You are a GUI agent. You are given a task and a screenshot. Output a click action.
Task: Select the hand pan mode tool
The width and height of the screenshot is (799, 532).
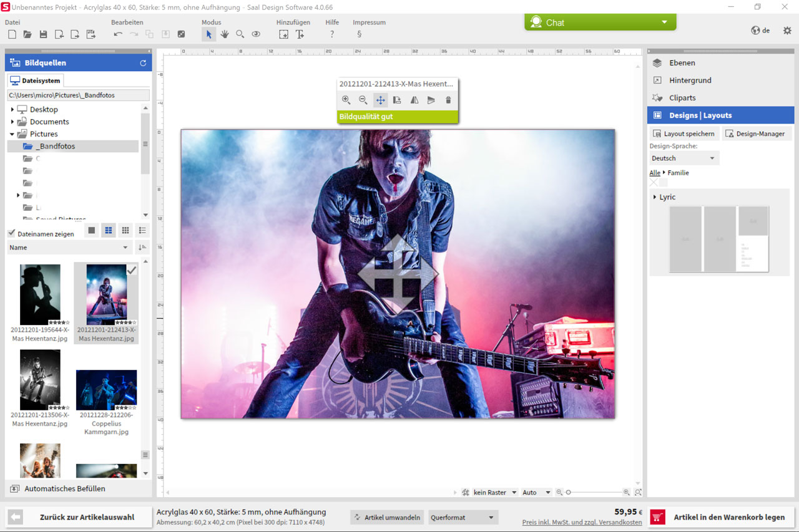[224, 34]
